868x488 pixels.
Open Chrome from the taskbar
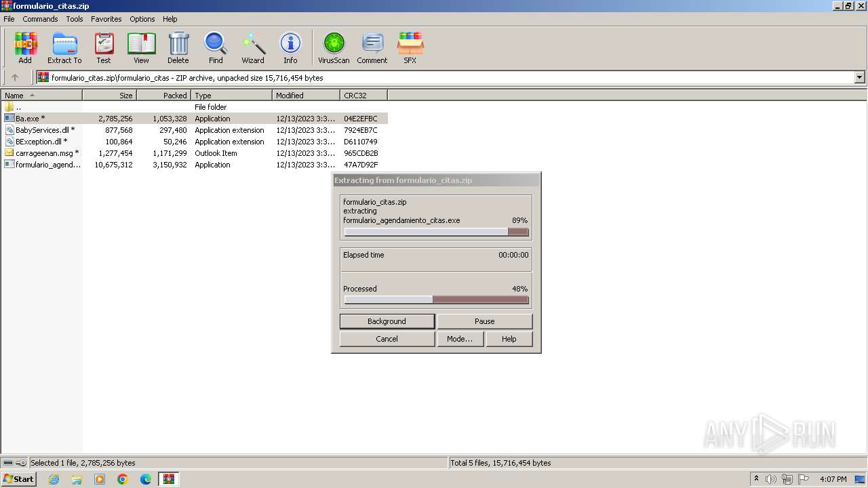point(123,479)
